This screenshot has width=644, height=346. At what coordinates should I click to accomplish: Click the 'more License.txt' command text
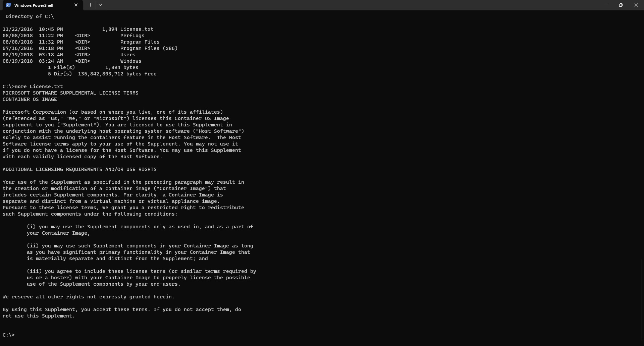[39, 86]
